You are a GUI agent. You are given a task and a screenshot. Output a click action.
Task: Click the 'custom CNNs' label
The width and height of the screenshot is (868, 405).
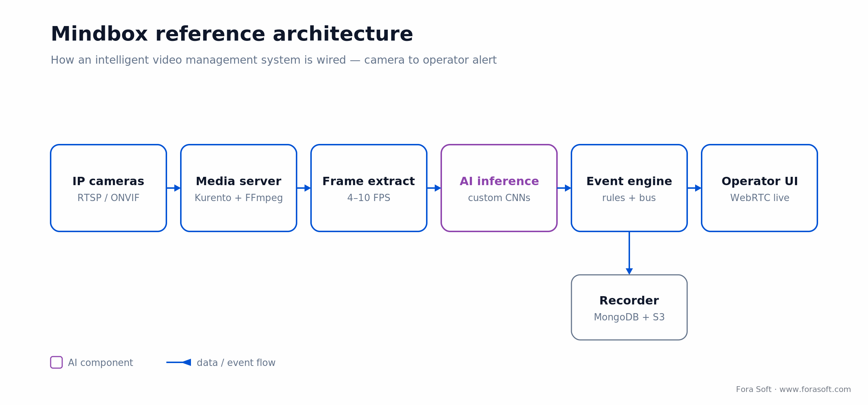[499, 198]
